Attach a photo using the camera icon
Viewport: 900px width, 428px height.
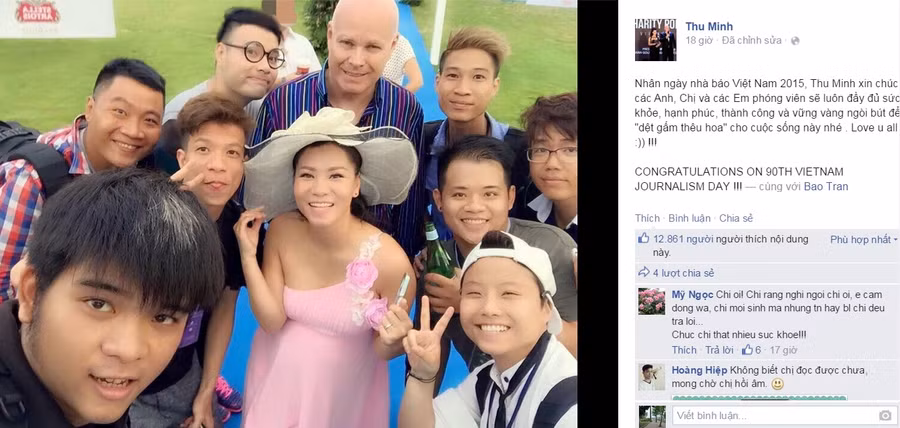pos(885,415)
